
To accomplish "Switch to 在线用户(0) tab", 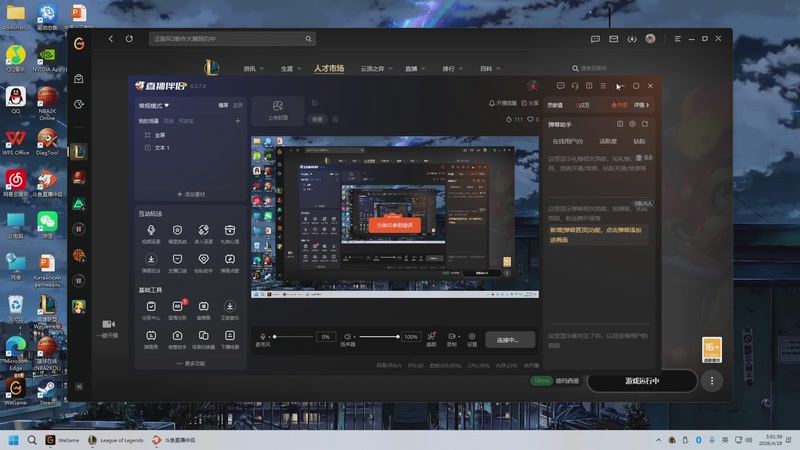I will (x=567, y=141).
